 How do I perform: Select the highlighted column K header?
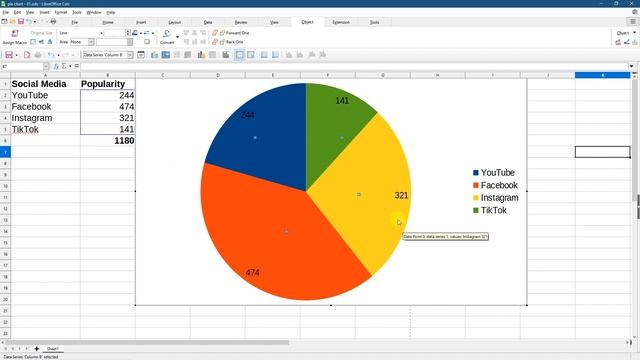[602, 75]
